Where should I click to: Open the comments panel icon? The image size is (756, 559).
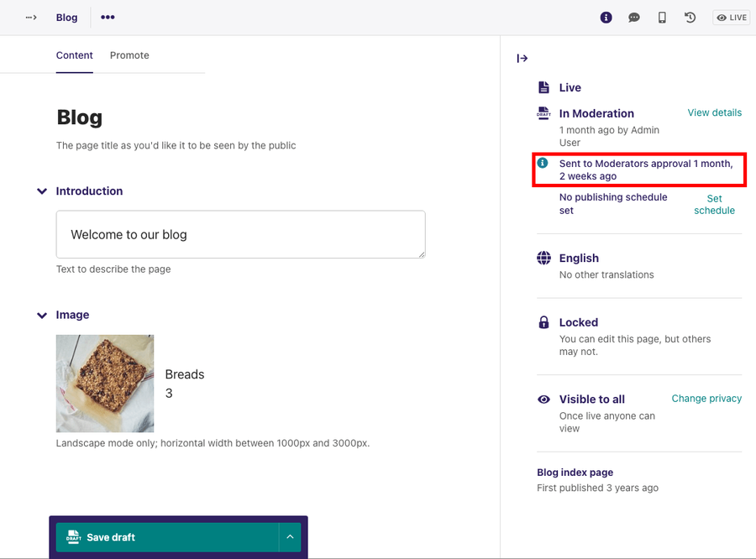(x=634, y=18)
